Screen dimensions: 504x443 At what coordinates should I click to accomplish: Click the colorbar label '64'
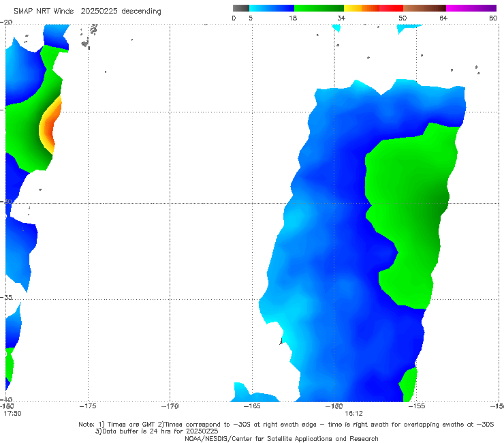(x=443, y=18)
